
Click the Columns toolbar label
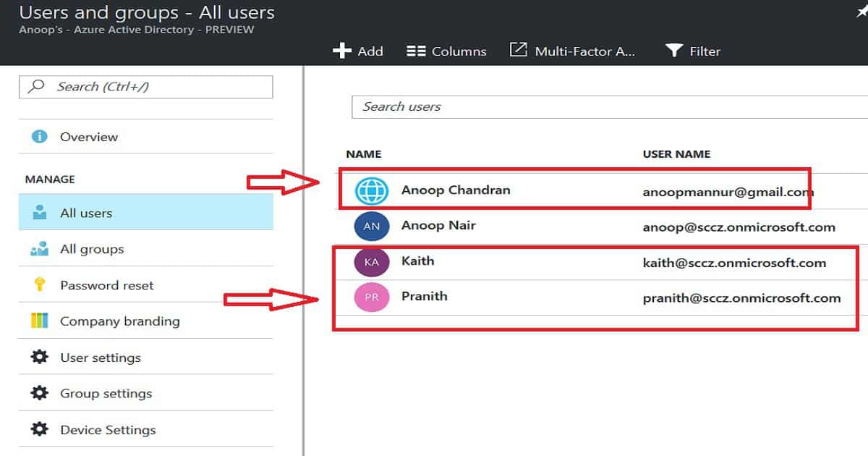point(459,51)
